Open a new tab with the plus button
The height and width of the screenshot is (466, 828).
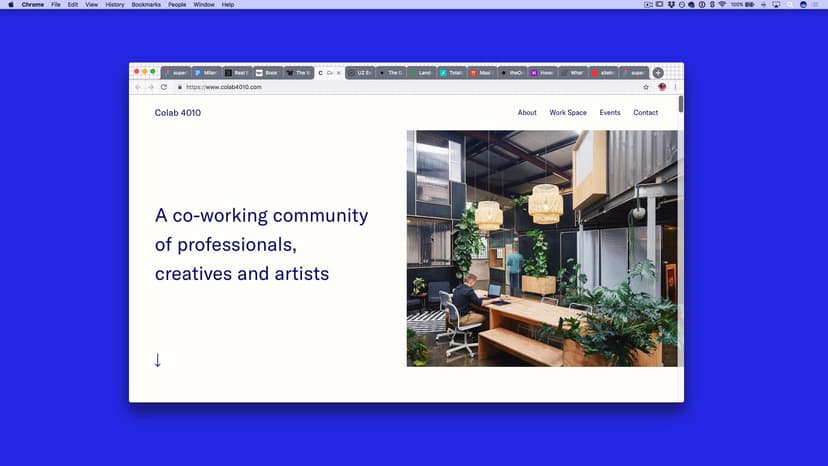pos(658,73)
